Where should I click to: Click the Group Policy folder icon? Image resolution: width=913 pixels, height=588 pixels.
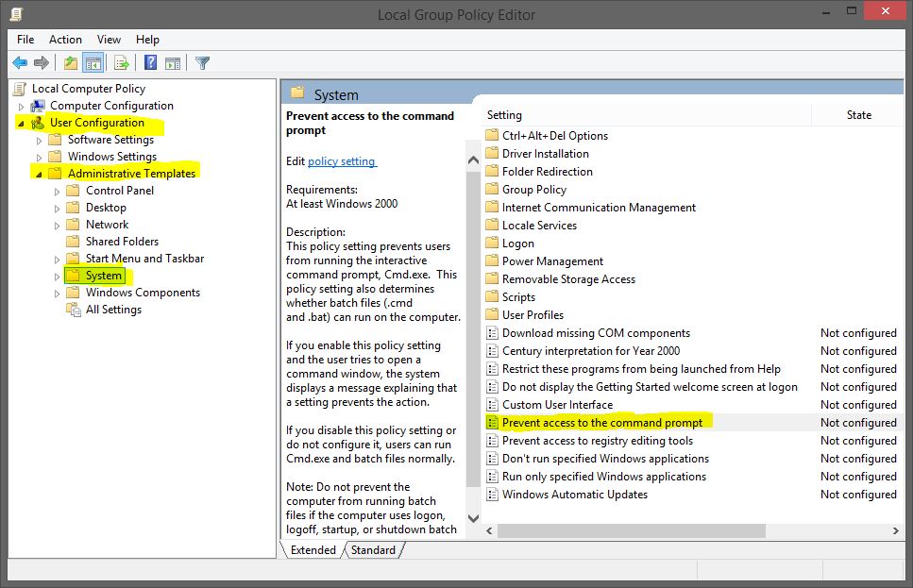point(492,189)
